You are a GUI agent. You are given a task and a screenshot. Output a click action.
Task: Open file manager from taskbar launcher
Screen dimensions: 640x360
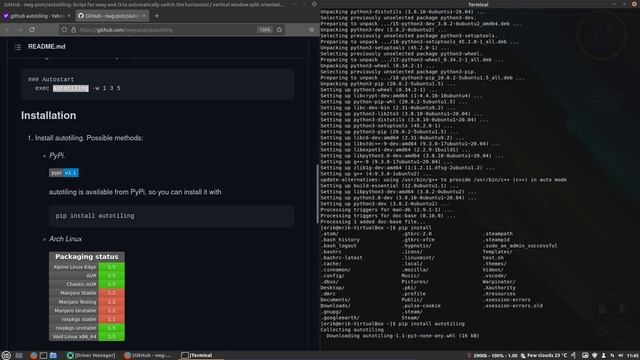pos(53,355)
